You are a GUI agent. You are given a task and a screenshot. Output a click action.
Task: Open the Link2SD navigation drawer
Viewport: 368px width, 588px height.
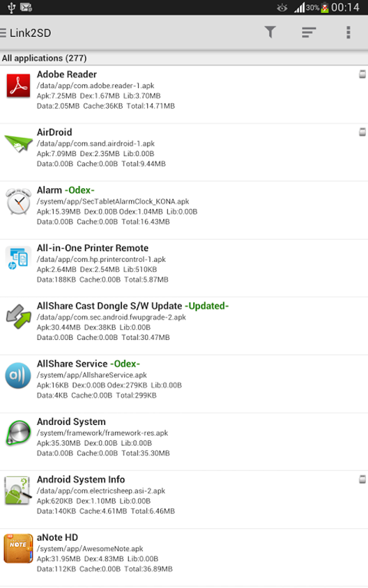pos(4,33)
